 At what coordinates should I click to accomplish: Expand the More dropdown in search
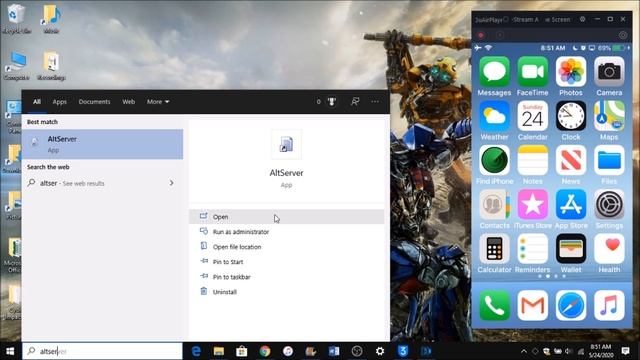pyautogui.click(x=158, y=102)
